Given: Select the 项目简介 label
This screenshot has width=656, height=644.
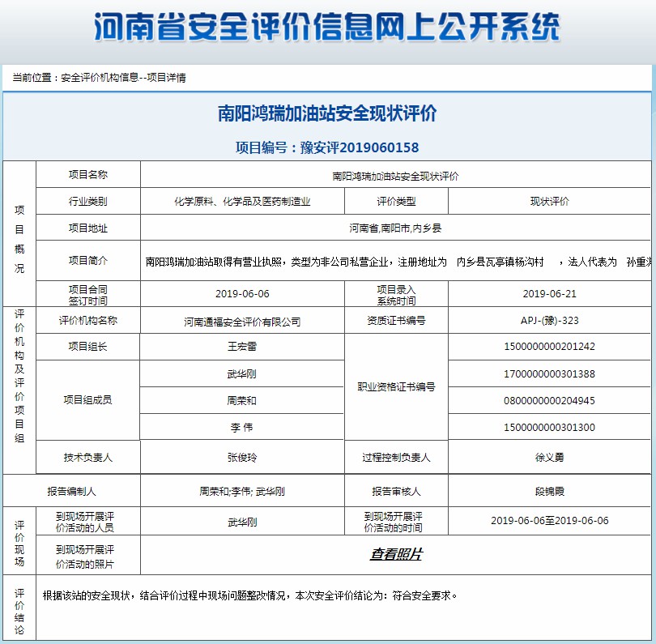Looking at the screenshot, I should point(87,260).
